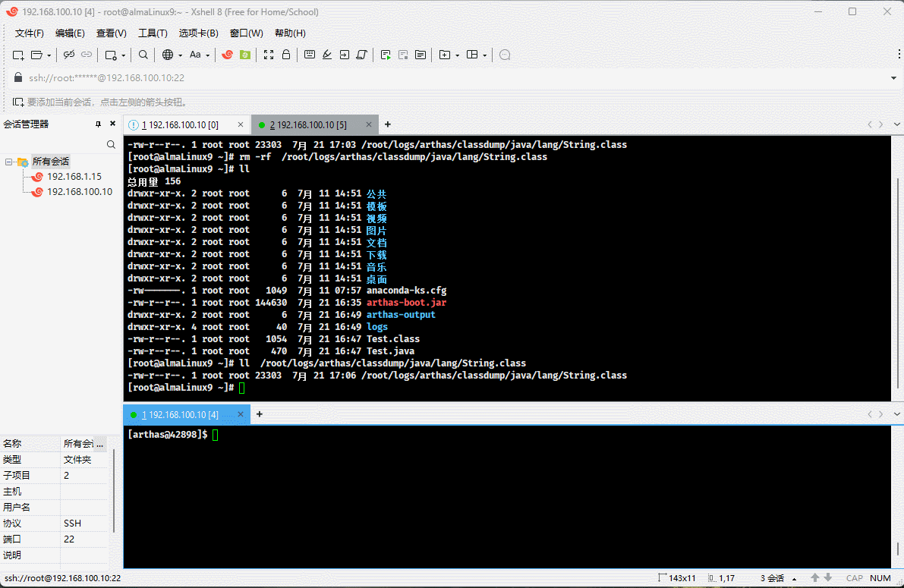Click the run script green-arrow icon
Viewport: 904px width, 588px height.
tap(386, 55)
